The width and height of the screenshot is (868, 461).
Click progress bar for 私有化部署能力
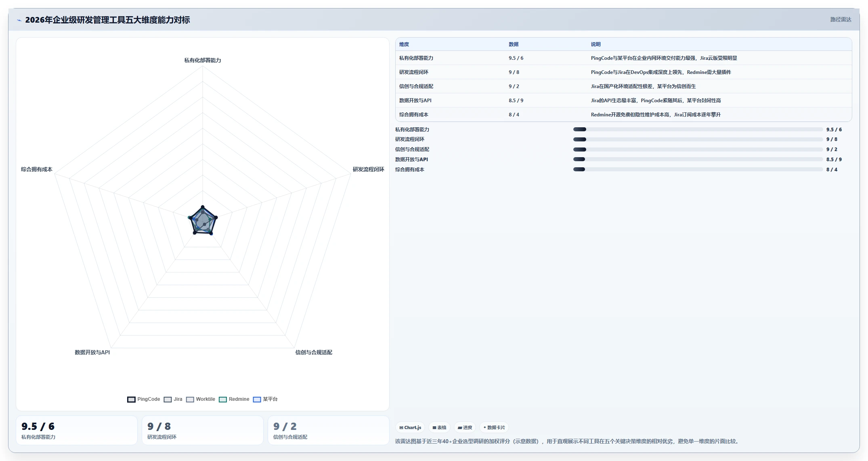(x=698, y=130)
